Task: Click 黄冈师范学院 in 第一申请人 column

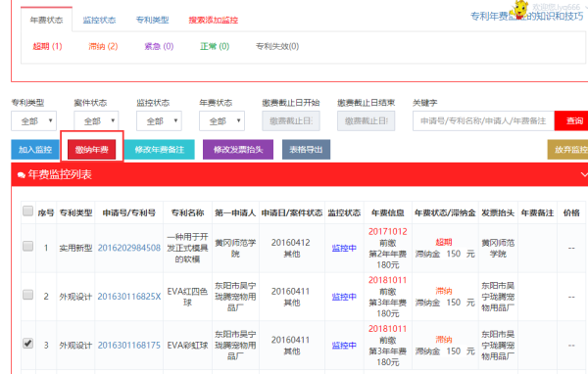Action: click(x=235, y=248)
